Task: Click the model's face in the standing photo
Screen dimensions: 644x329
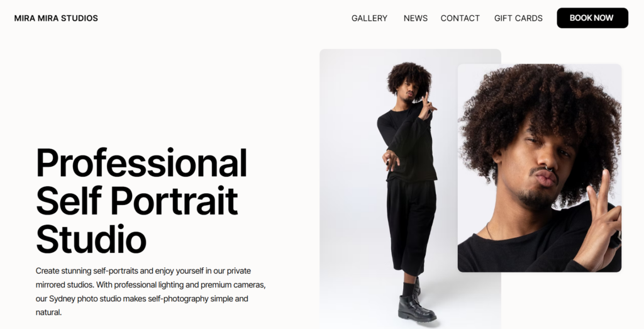Action: pos(409,91)
